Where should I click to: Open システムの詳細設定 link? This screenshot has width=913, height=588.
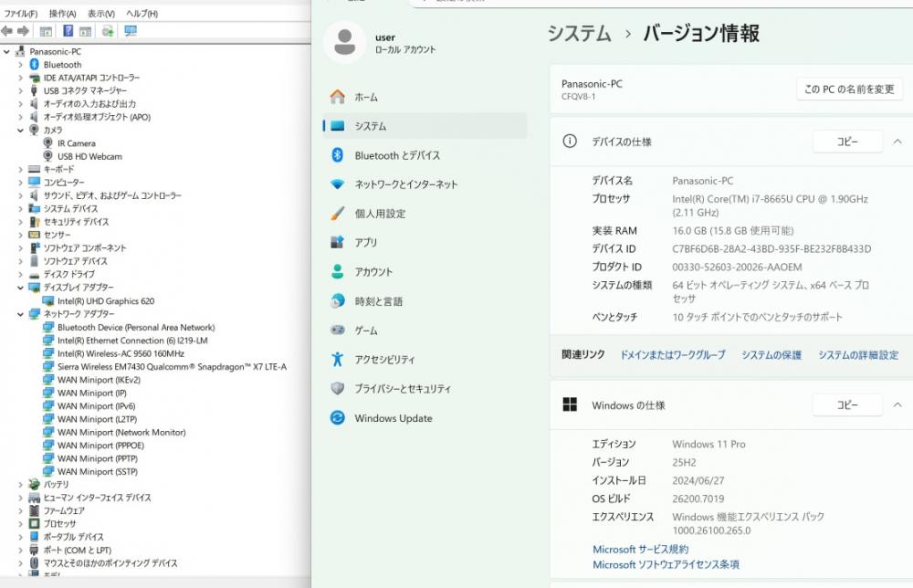858,354
